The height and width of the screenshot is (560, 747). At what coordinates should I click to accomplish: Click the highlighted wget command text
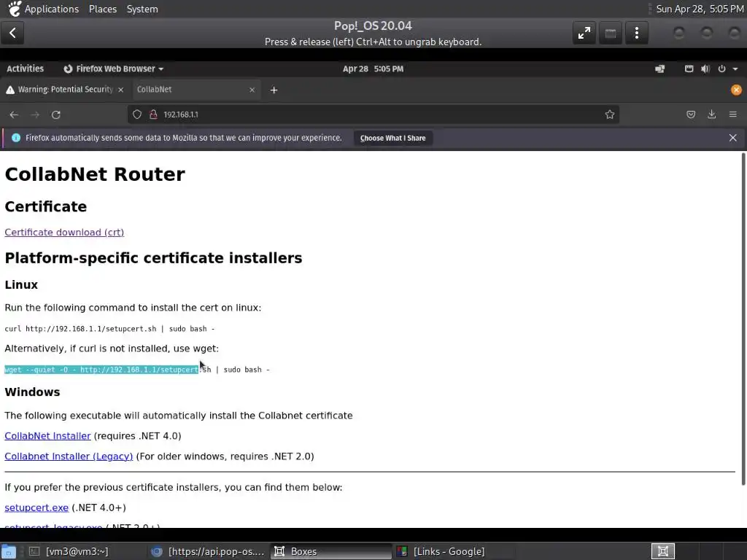pyautogui.click(x=101, y=370)
